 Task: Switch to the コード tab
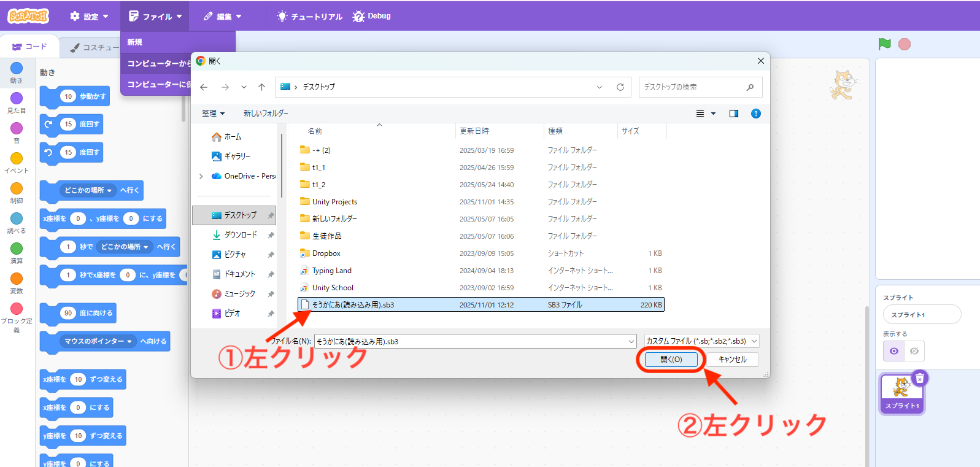tap(29, 47)
